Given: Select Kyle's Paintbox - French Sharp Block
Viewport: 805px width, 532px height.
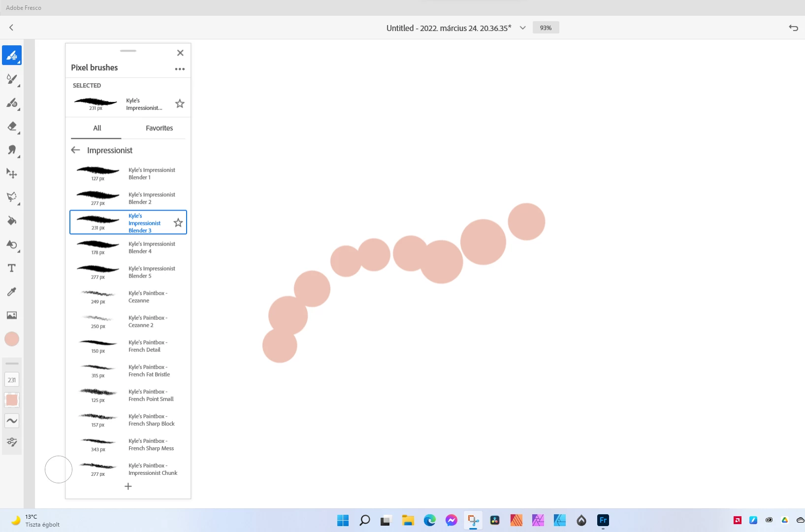Looking at the screenshot, I should (128, 419).
